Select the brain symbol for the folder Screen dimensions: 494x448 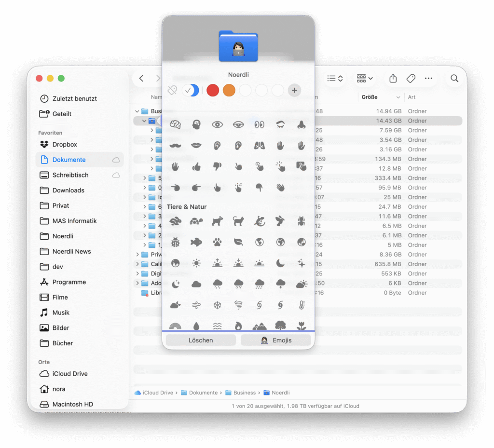[x=175, y=124]
